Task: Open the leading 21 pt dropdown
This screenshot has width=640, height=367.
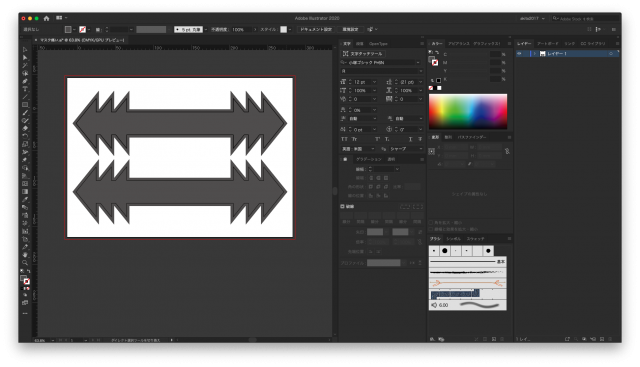Action: click(x=421, y=82)
